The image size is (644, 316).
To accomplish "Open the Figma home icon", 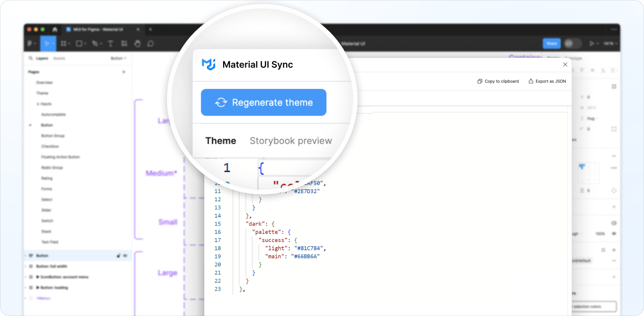I will [x=55, y=30].
